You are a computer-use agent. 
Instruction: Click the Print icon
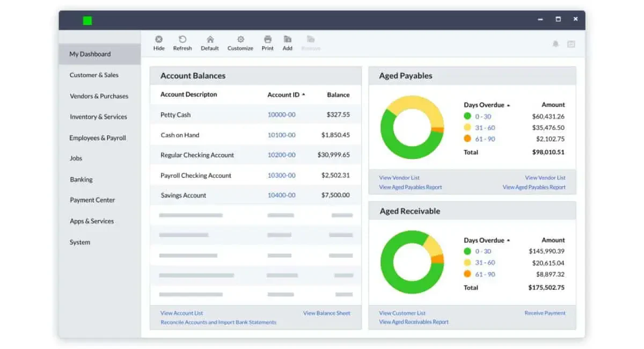click(x=267, y=39)
